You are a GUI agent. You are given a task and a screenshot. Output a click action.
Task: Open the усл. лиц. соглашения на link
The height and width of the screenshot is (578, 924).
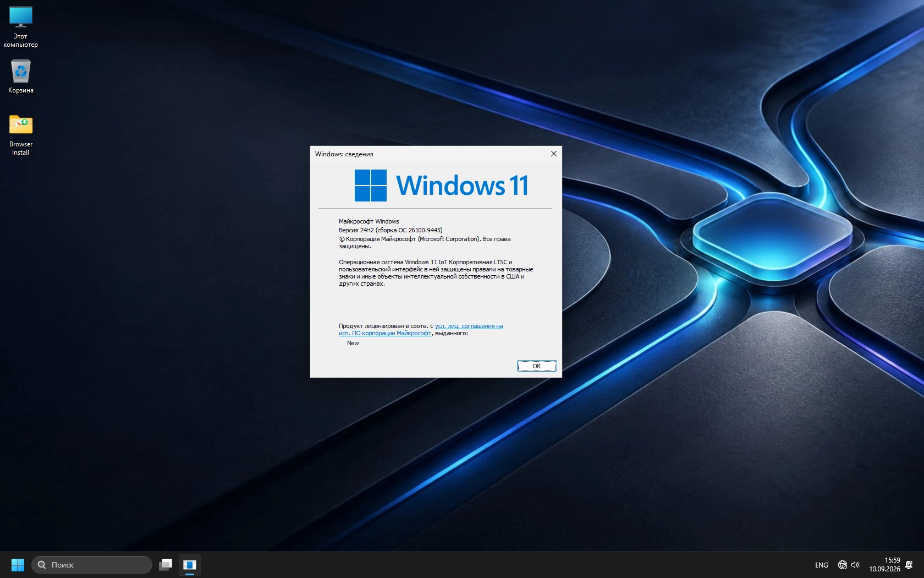[469, 326]
